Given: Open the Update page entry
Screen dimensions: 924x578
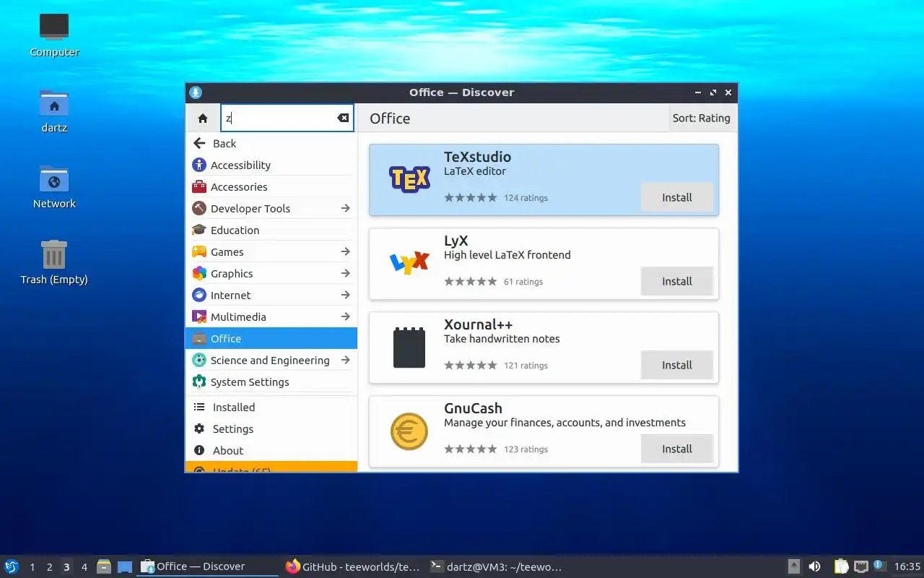Looking at the screenshot, I should click(271, 467).
